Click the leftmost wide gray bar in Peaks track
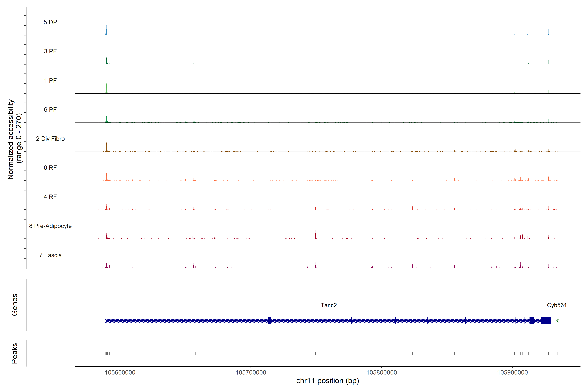 pos(106,353)
